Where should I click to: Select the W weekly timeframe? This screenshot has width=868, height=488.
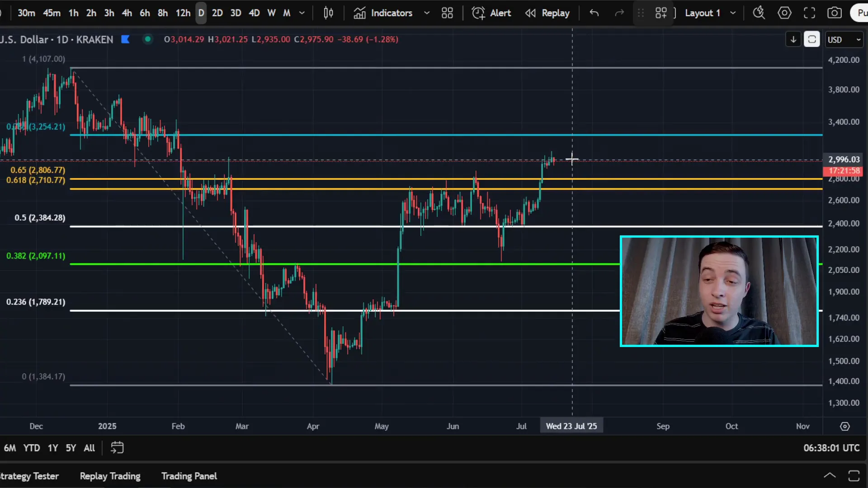271,13
